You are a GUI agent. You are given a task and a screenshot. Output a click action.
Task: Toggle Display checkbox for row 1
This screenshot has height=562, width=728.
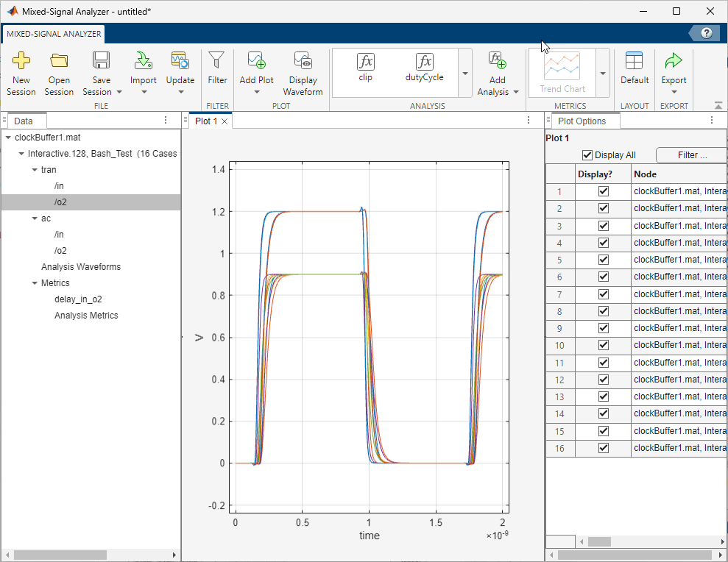[604, 191]
